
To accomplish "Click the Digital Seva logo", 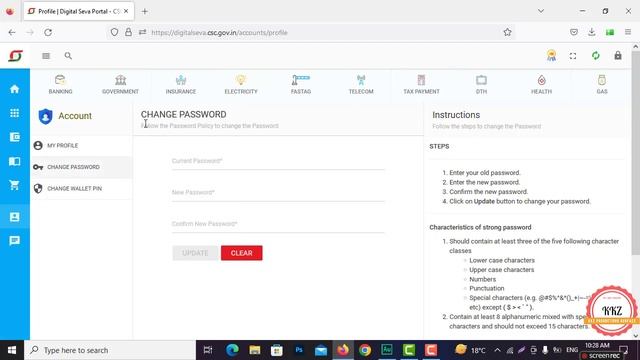I will (16, 56).
